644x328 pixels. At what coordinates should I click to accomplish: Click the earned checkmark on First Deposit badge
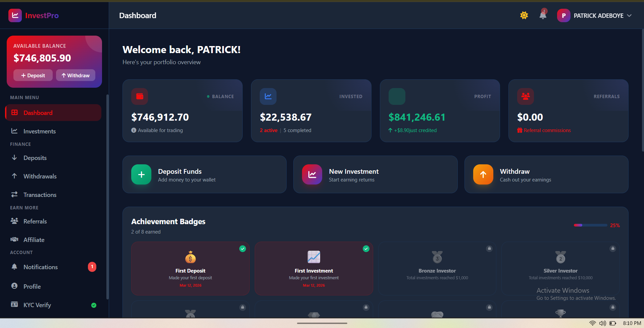point(243,248)
